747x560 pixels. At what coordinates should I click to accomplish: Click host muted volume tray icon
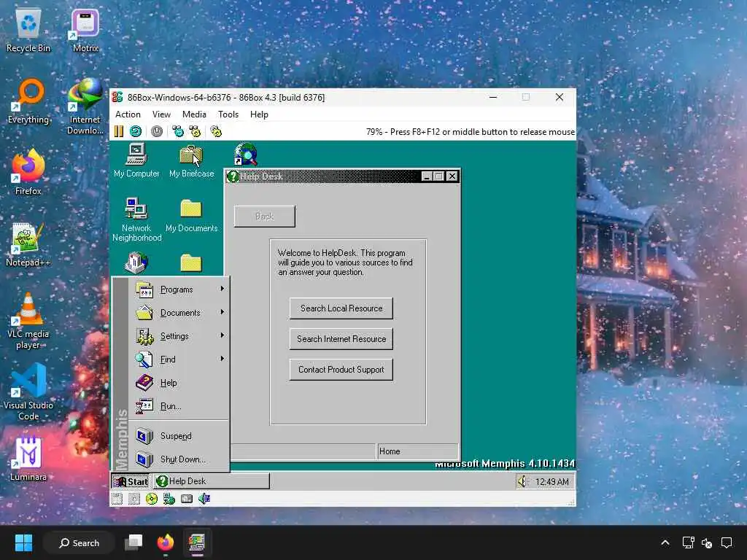tap(707, 542)
